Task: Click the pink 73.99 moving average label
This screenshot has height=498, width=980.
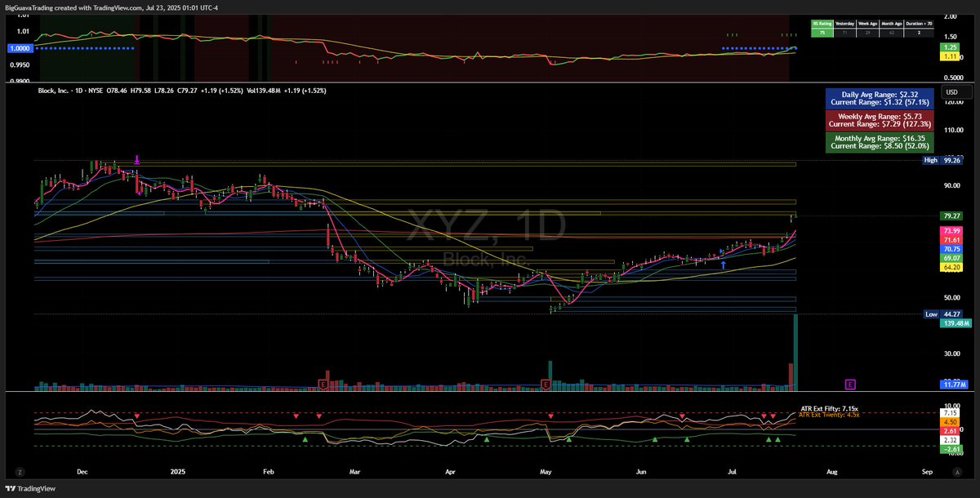Action: (951, 231)
